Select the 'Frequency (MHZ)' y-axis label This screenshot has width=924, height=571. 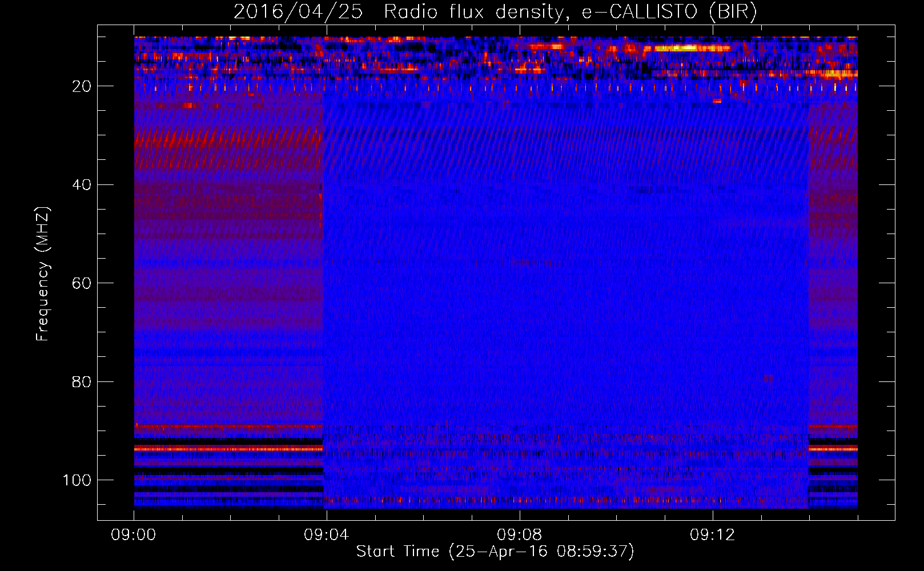pyautogui.click(x=43, y=274)
